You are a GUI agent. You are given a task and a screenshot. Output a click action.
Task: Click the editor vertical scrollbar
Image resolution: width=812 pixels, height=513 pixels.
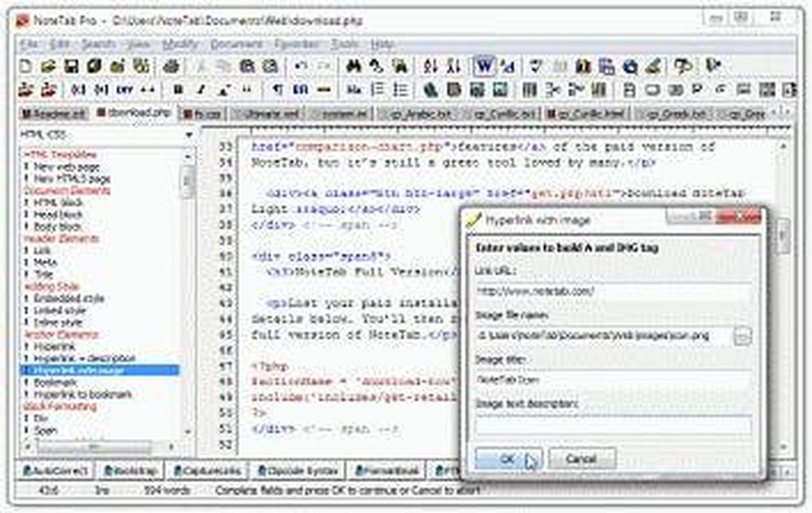[x=784, y=236]
